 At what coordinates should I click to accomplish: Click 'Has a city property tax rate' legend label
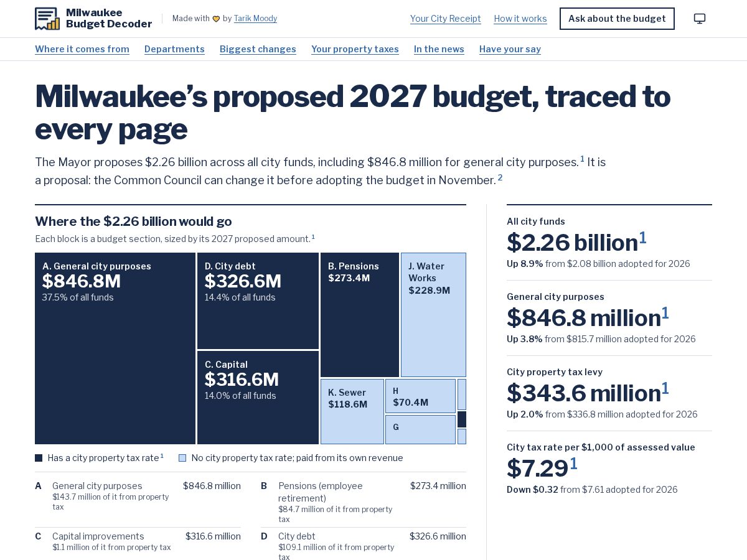click(x=103, y=458)
